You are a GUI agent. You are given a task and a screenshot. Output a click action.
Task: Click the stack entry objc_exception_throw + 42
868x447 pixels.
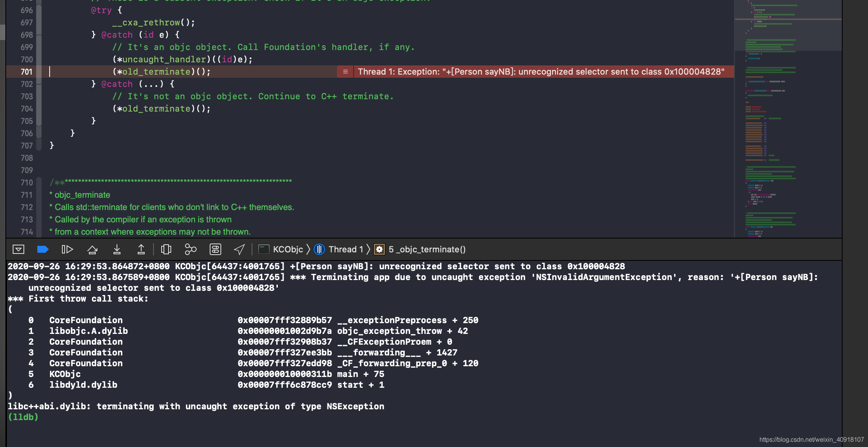coord(402,331)
